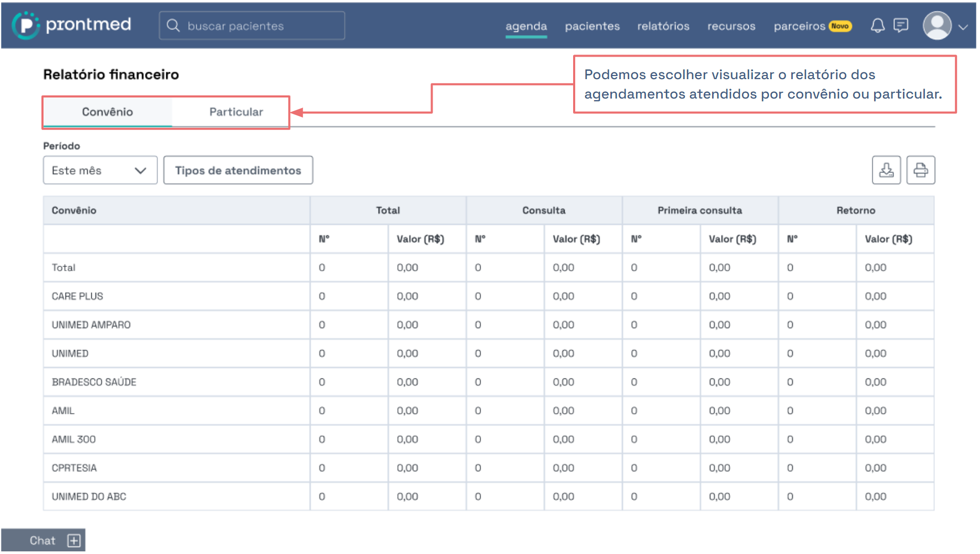Image resolution: width=980 pixels, height=554 pixels.
Task: Open relatórios in the navigation bar
Action: tap(663, 26)
